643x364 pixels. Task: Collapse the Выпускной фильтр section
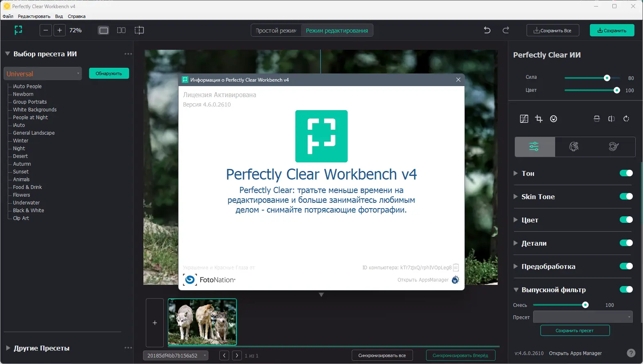(516, 290)
